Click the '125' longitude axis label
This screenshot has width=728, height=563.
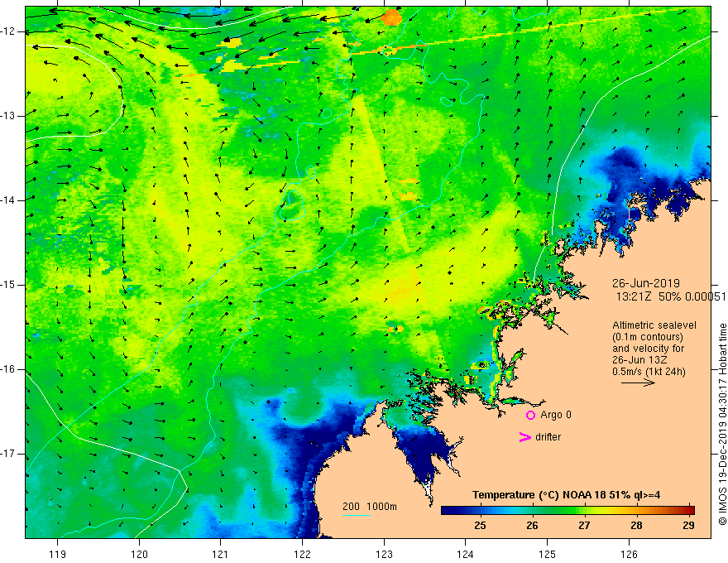[548, 554]
